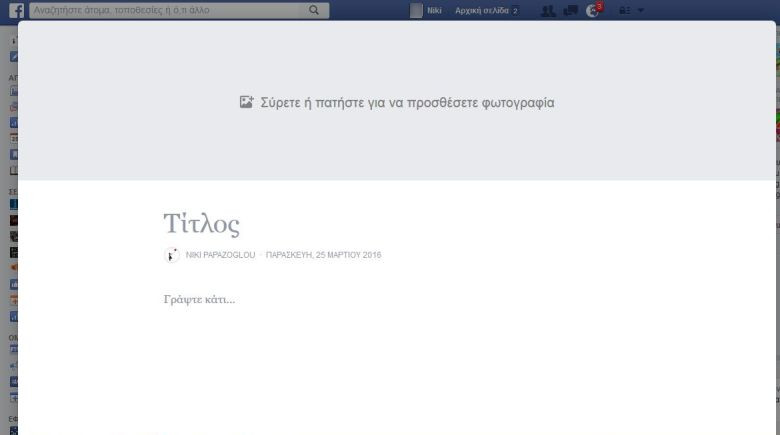Open the Niki profile link
Image resolution: width=780 pixels, height=435 pixels.
click(x=434, y=10)
